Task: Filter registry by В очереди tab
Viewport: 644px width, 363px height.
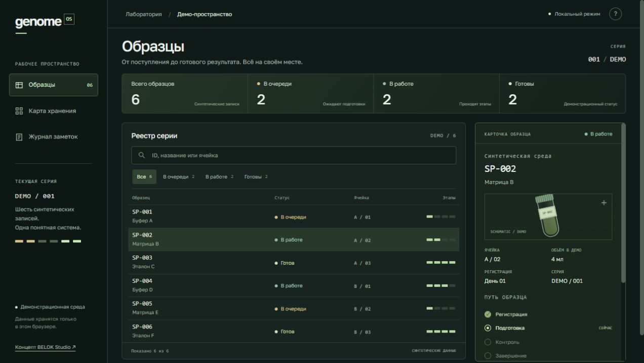Action: click(x=179, y=177)
